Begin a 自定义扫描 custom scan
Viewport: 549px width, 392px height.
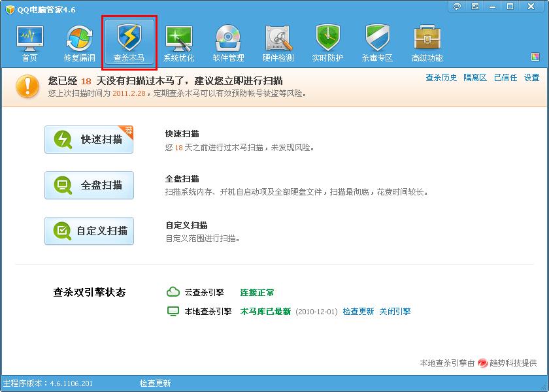tap(89, 231)
